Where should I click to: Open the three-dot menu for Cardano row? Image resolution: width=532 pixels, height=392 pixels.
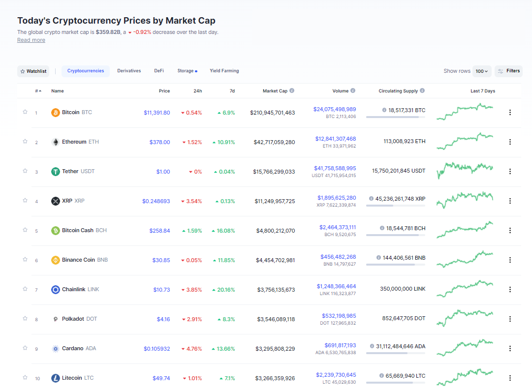tap(510, 348)
